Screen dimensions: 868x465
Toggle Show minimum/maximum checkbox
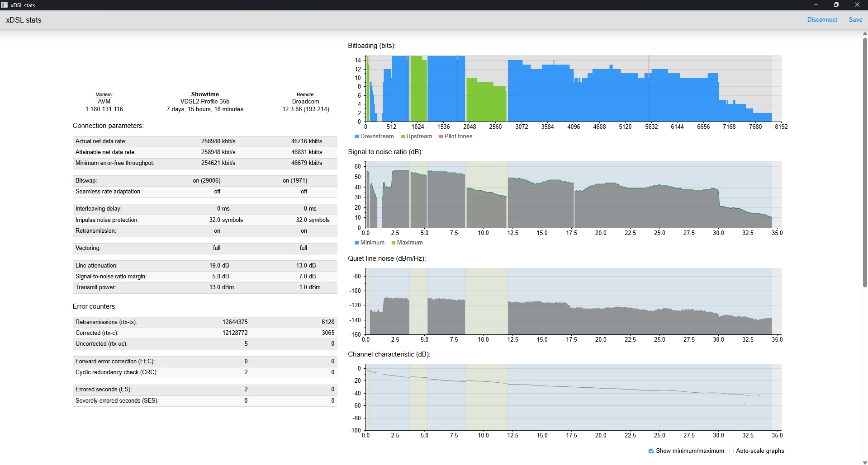pyautogui.click(x=651, y=451)
